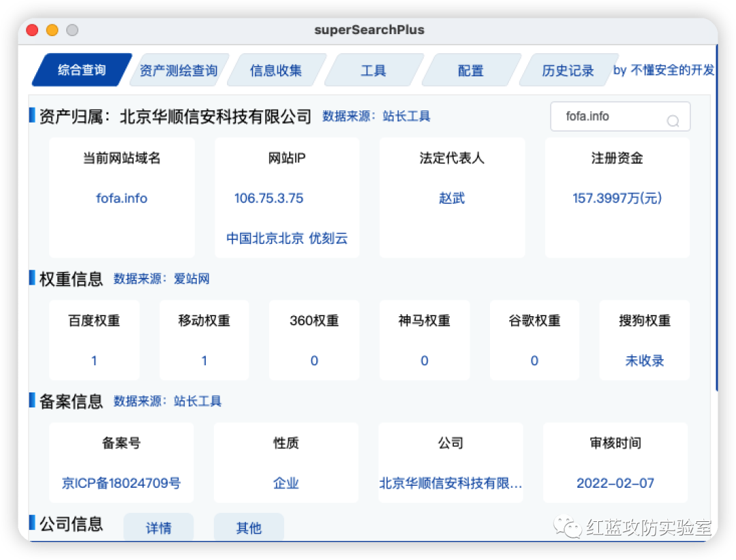Click the 资产归属 company heading
The image size is (736, 560).
175,116
